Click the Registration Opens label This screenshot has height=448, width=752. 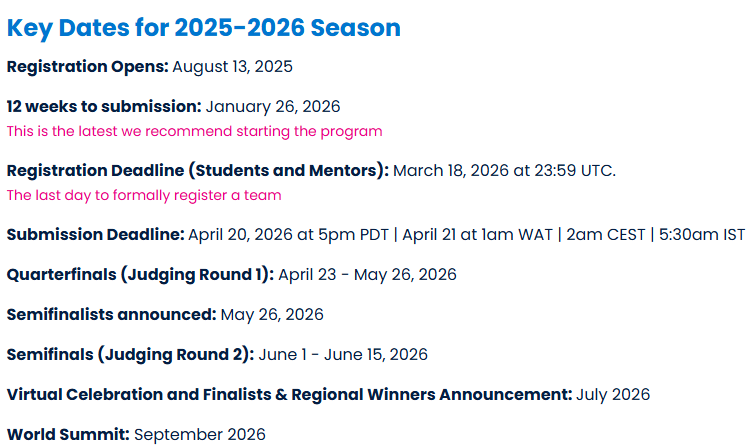point(87,67)
